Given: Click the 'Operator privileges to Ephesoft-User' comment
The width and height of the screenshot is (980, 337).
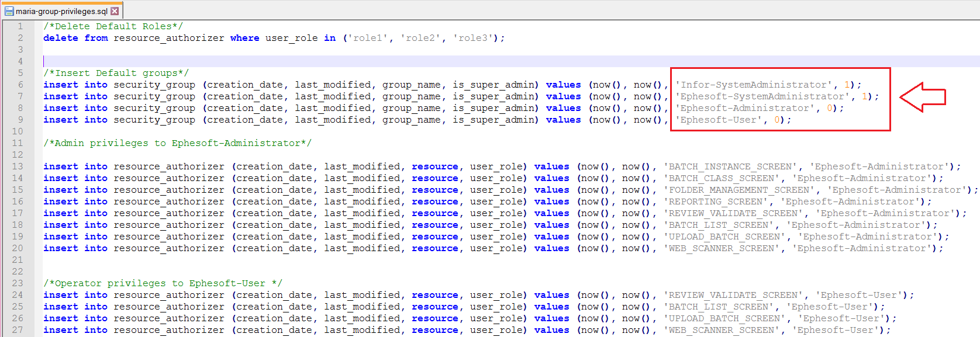Looking at the screenshot, I should pyautogui.click(x=163, y=283).
